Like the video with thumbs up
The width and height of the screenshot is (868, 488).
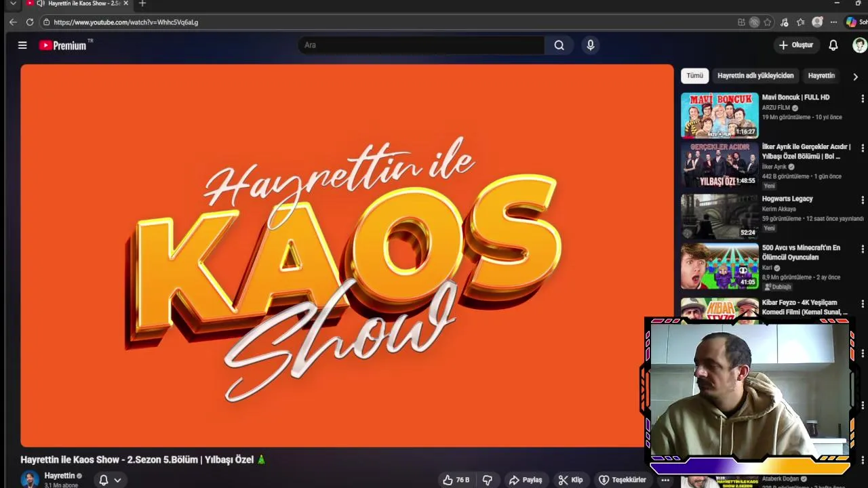[x=456, y=480]
